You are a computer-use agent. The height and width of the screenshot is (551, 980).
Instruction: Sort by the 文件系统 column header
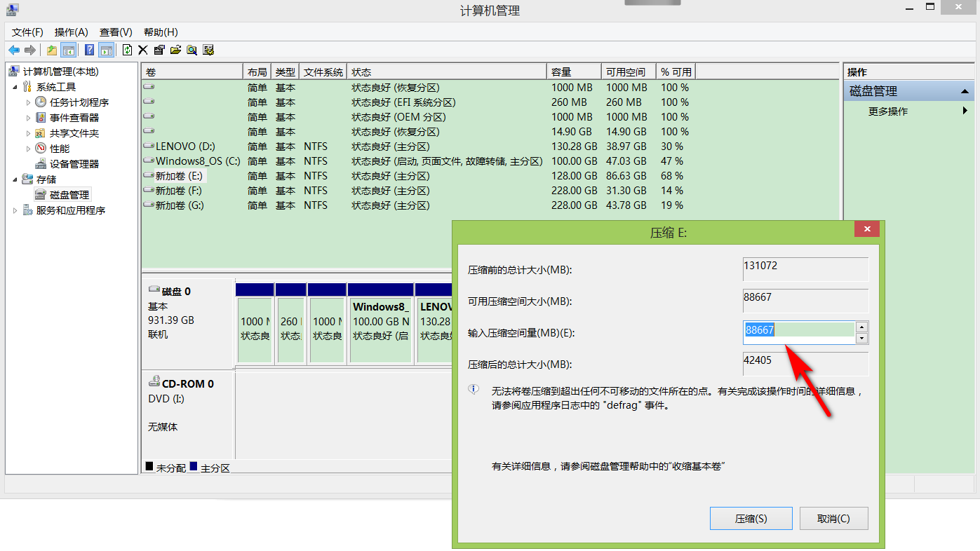pos(323,72)
